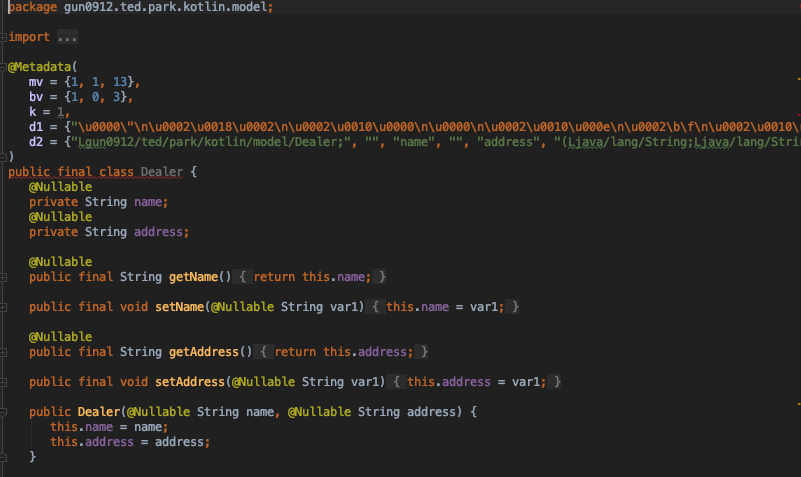The image size is (801, 477).
Task: Click the 'Dealer' class name in the class declaration
Action: [162, 172]
